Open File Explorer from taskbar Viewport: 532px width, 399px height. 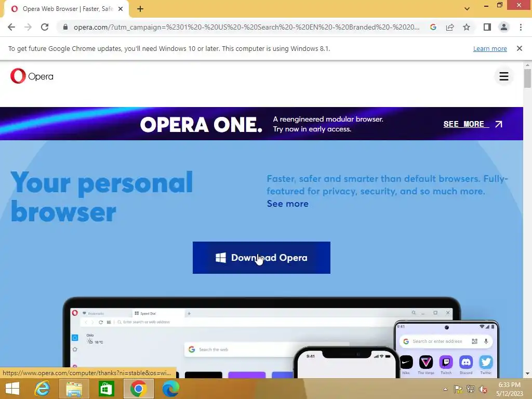pos(74,389)
